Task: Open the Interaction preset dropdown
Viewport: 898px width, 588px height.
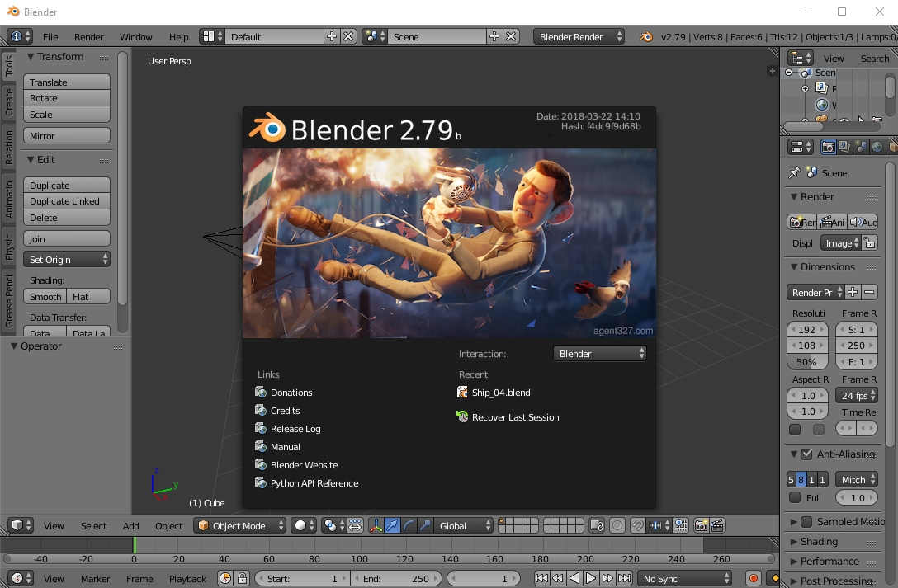Action: [600, 354]
